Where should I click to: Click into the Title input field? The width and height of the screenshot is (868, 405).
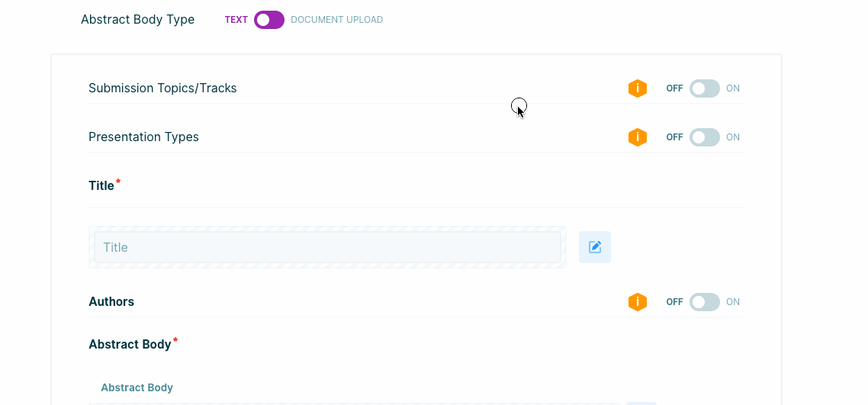[x=327, y=247]
